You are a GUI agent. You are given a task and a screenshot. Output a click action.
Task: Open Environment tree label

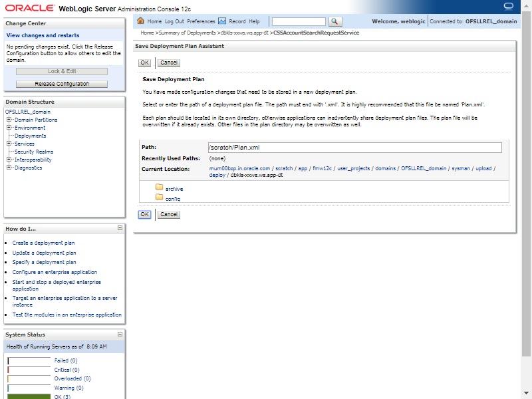tap(30, 128)
